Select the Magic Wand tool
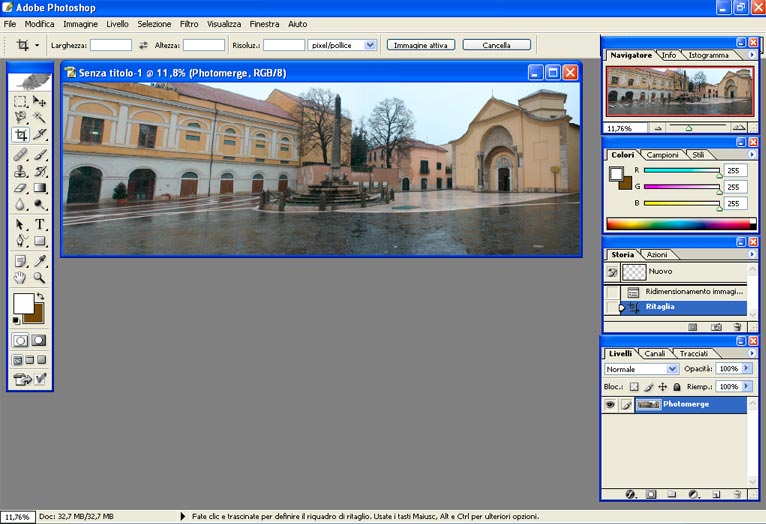This screenshot has height=524, width=766. (x=40, y=117)
